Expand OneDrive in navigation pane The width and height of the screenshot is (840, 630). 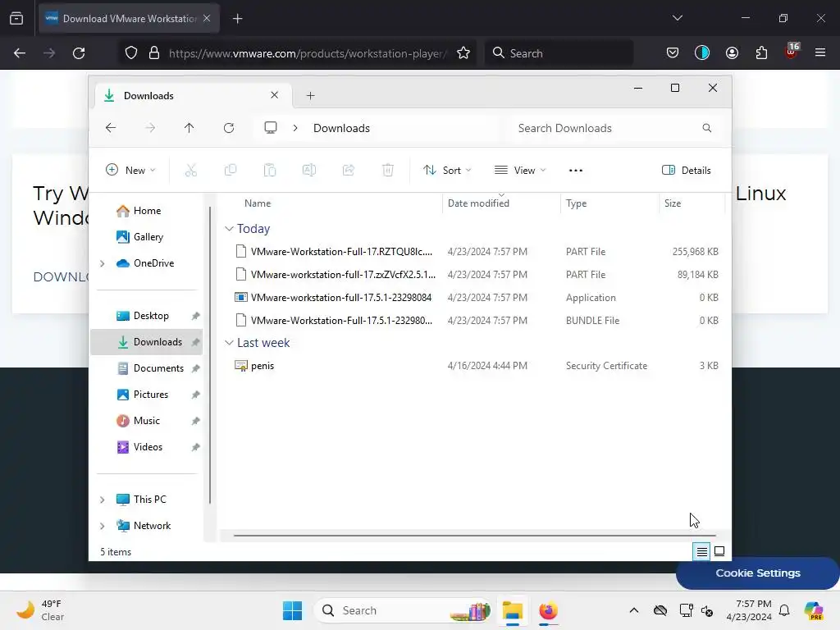[103, 263]
